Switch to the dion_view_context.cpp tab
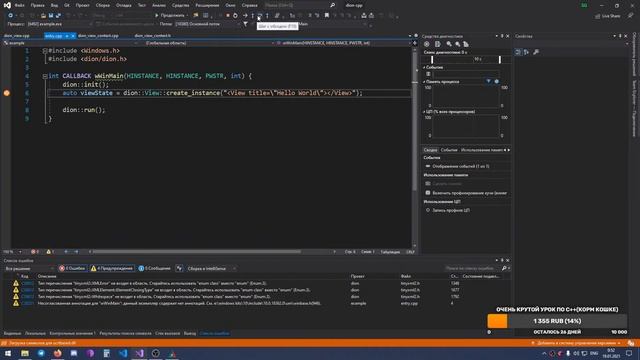The width and height of the screenshot is (640, 360). (x=98, y=36)
